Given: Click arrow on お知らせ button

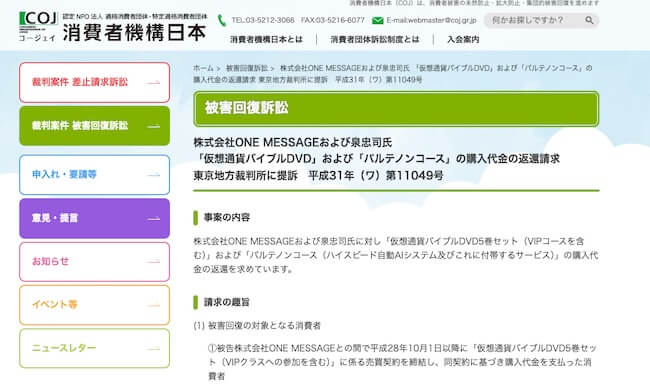Looking at the screenshot, I should click(153, 262).
